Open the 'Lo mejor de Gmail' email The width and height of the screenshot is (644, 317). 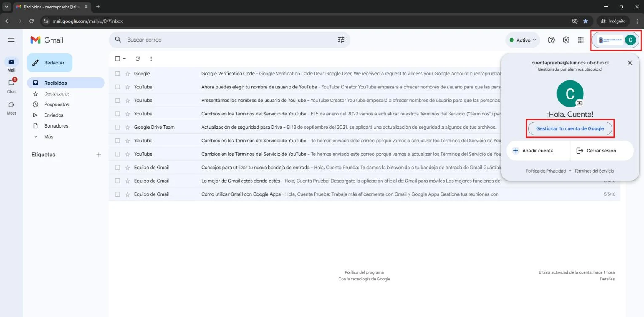(364, 181)
